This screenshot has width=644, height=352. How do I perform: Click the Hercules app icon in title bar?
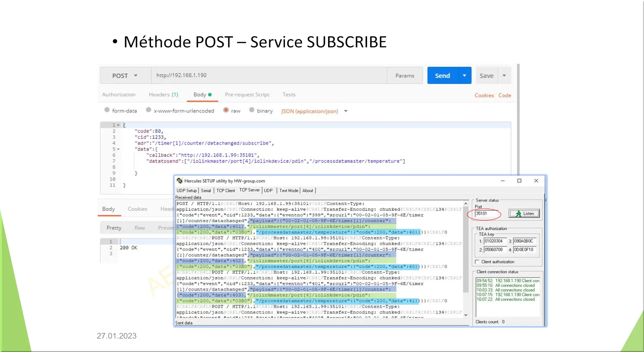180,181
